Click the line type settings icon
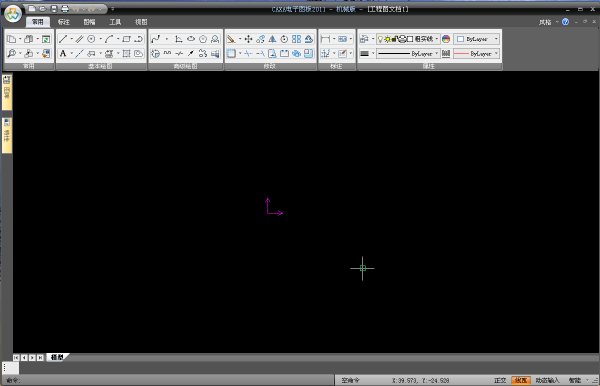600x386 pixels. (446, 54)
